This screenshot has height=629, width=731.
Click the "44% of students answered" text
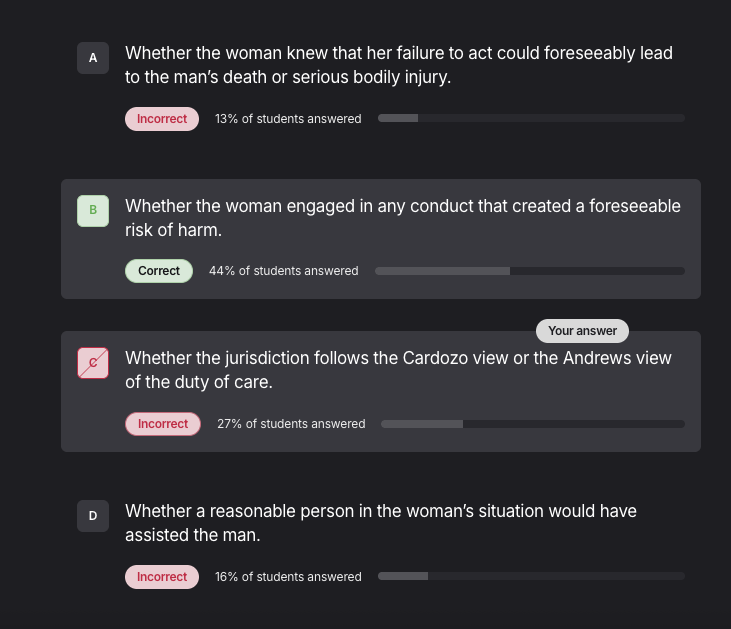[x=283, y=271]
